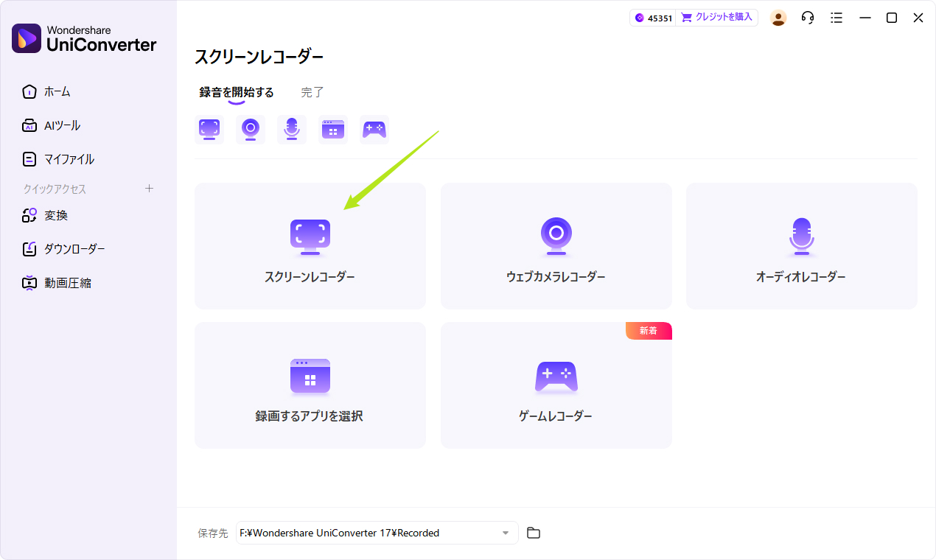Image resolution: width=936 pixels, height=560 pixels.
Task: Open the 保存先 path dropdown
Action: pos(505,533)
